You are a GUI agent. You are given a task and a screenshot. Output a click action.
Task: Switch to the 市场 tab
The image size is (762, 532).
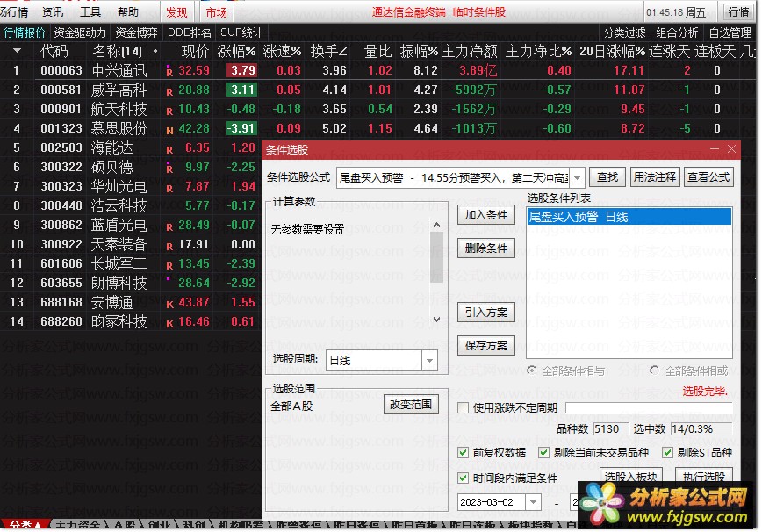pyautogui.click(x=216, y=12)
